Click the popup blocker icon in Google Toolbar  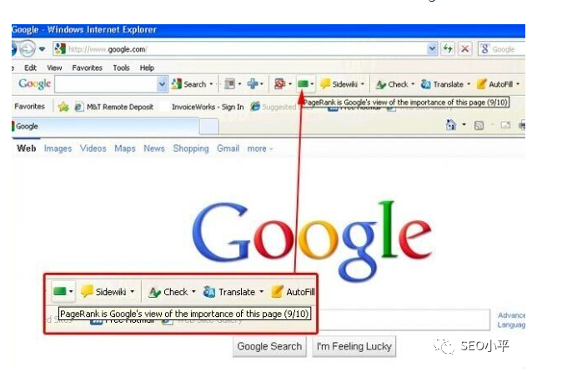pyautogui.click(x=279, y=84)
